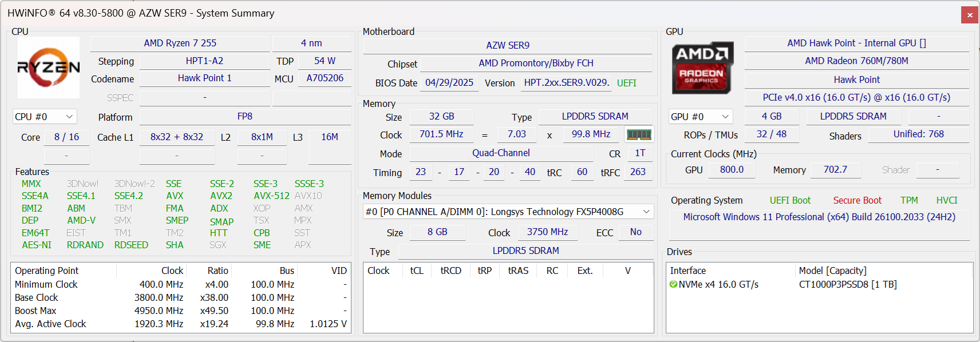Image resolution: width=980 pixels, height=342 pixels.
Task: Click the red Secure Boot label
Action: click(857, 201)
